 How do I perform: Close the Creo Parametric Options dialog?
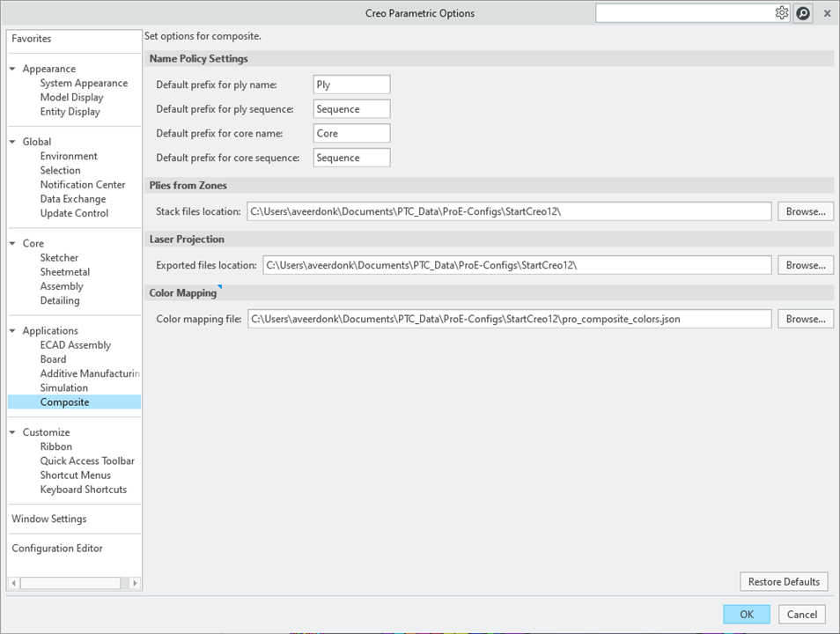coord(827,13)
